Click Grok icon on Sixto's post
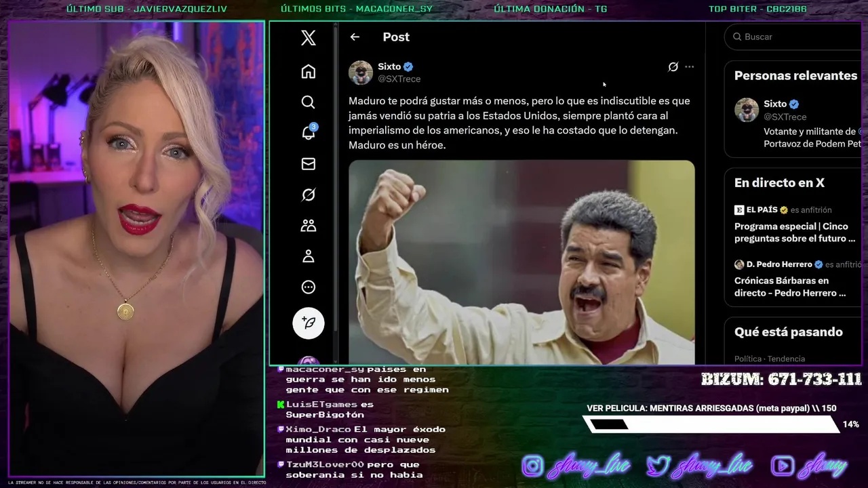Image resolution: width=868 pixels, height=488 pixels. click(x=673, y=66)
